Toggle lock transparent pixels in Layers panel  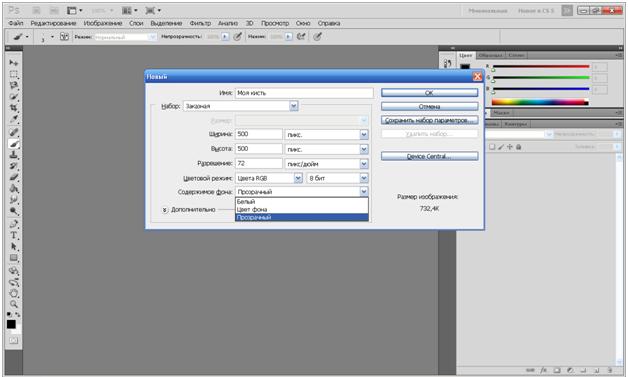(492, 147)
